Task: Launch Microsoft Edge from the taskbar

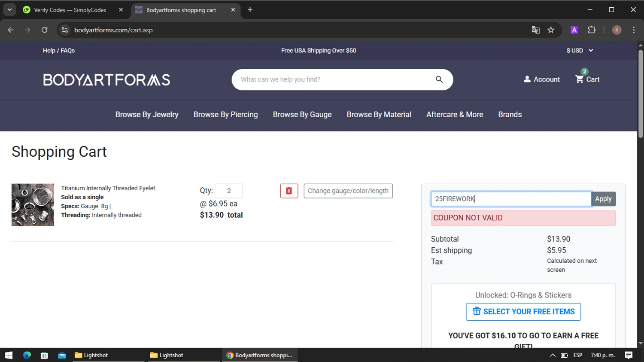Action: (27, 355)
